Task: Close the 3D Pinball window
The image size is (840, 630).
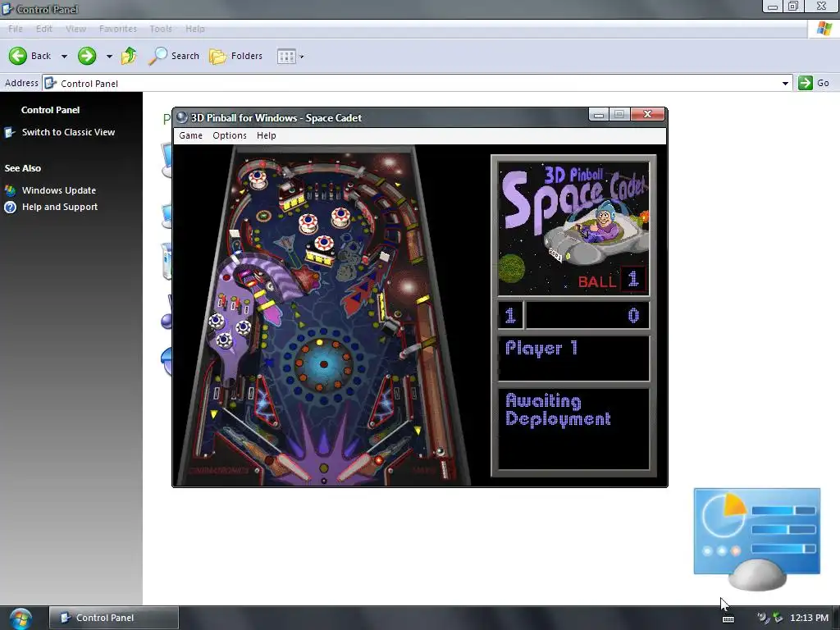Action: pyautogui.click(x=648, y=114)
